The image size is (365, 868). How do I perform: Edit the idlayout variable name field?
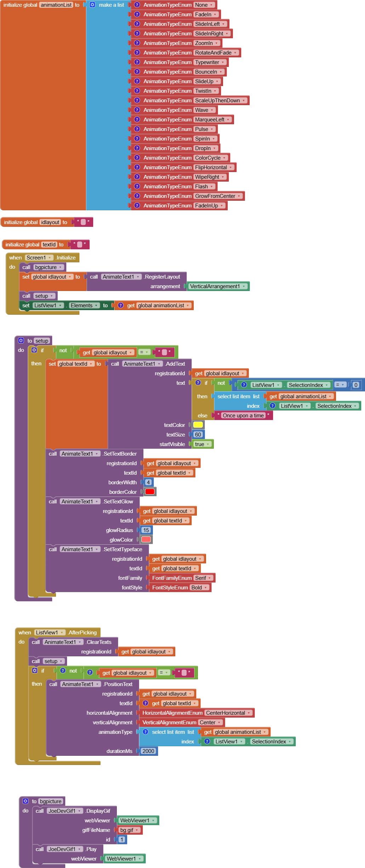[50, 222]
